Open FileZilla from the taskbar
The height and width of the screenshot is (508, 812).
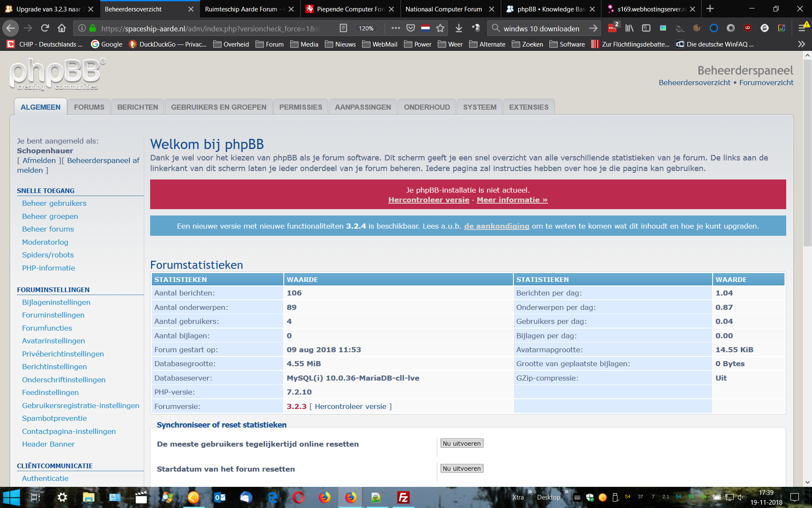click(403, 497)
